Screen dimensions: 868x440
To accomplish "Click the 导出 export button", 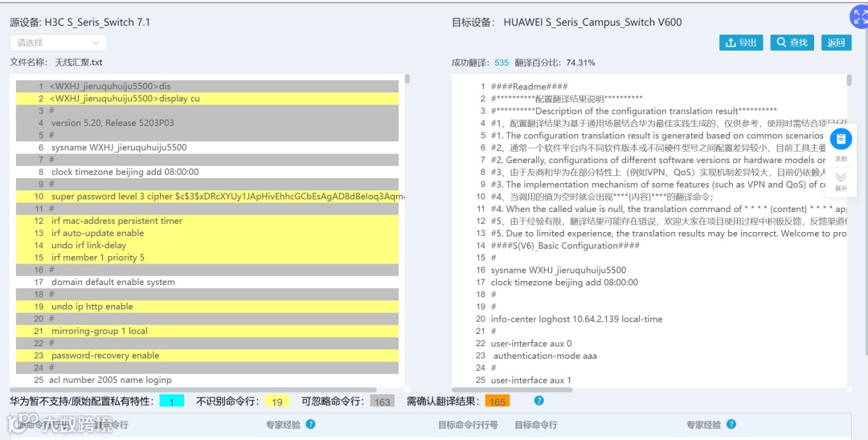I will tap(741, 43).
